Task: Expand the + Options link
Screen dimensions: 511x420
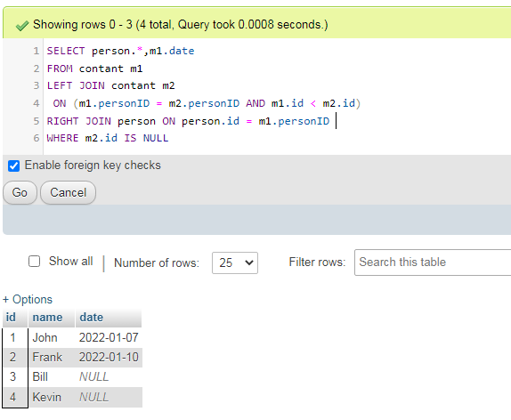Action: coord(28,299)
